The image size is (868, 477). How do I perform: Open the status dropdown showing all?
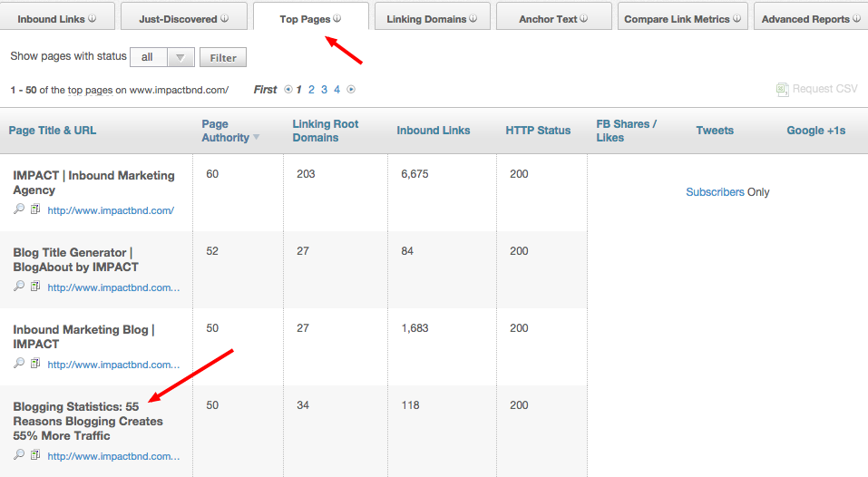tap(162, 57)
